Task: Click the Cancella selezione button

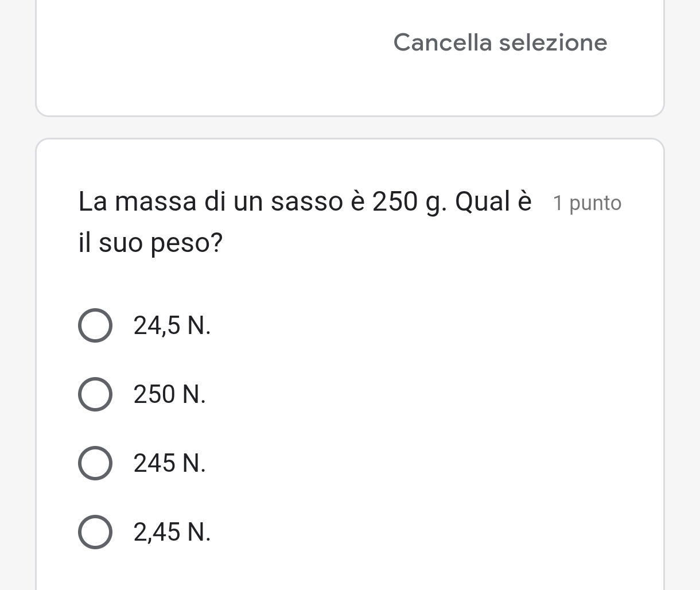Action: coord(500,42)
